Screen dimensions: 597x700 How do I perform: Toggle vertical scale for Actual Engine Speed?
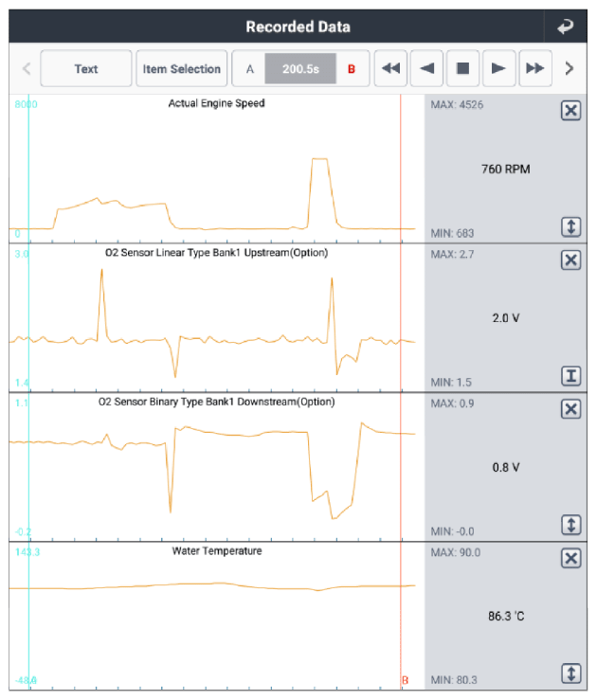[570, 226]
